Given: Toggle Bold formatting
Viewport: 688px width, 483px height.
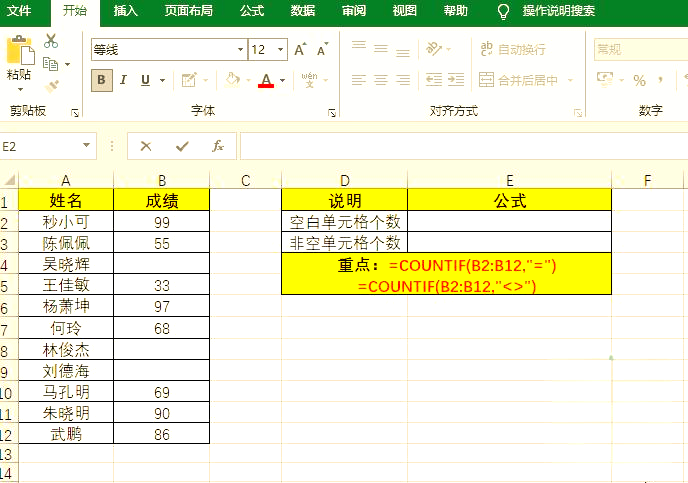Looking at the screenshot, I should (x=102, y=80).
